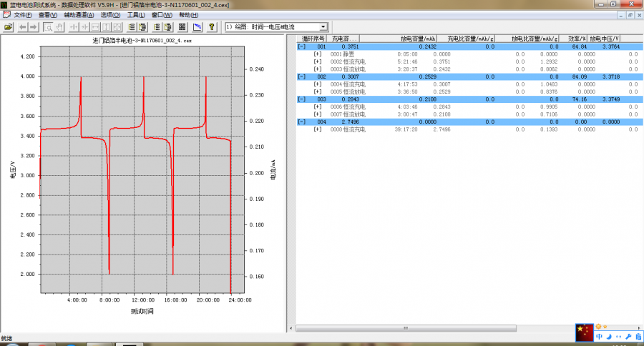Image resolution: width=644 pixels, height=346 pixels.
Task: Click the right arrow next button
Action: (x=34, y=27)
